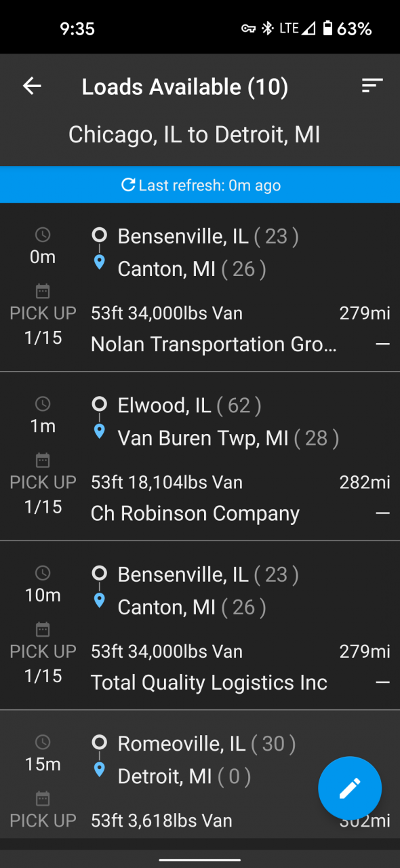400x868 pixels.
Task: Tap origin circle icon beside Romeoville, IL
Action: click(100, 743)
